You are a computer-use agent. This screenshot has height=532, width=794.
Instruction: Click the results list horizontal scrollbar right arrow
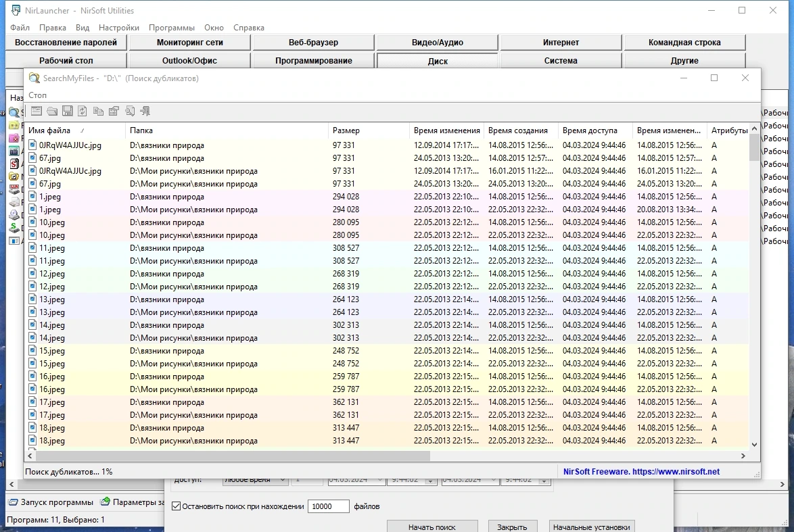(x=743, y=456)
